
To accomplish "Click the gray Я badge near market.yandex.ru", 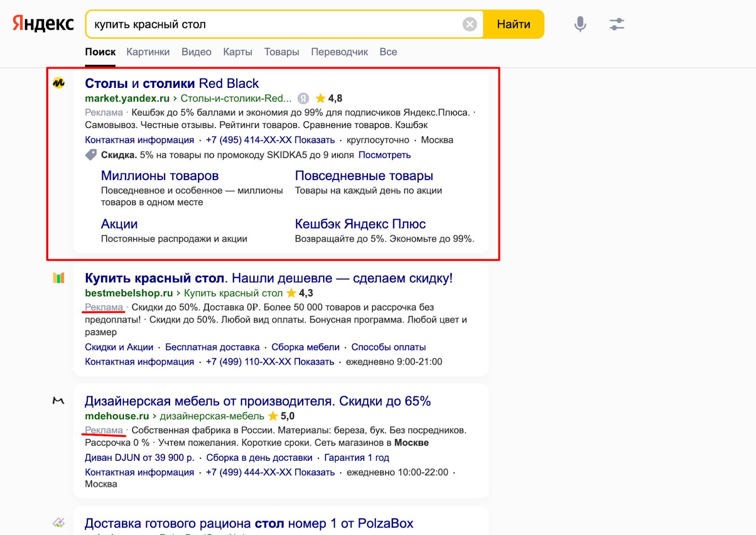I will [303, 98].
